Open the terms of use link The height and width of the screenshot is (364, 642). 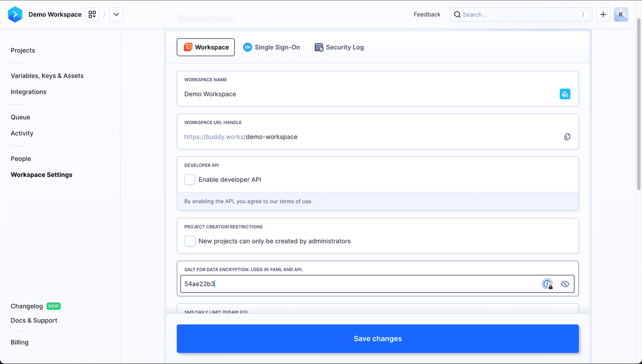pos(295,202)
